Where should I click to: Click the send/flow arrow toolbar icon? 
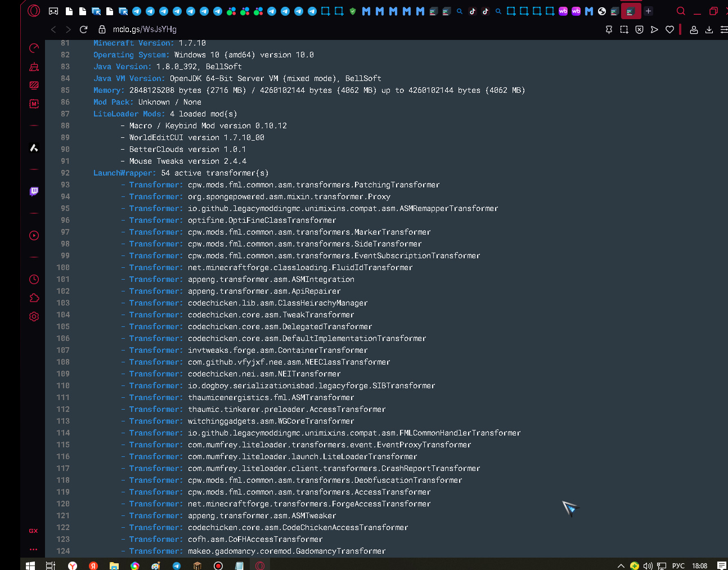click(x=654, y=29)
